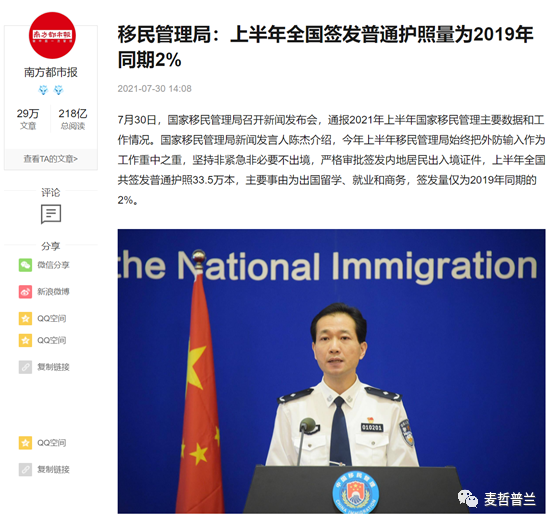Click the 微信分享 text label
Viewport: 554px width, 524px height.
(x=53, y=265)
